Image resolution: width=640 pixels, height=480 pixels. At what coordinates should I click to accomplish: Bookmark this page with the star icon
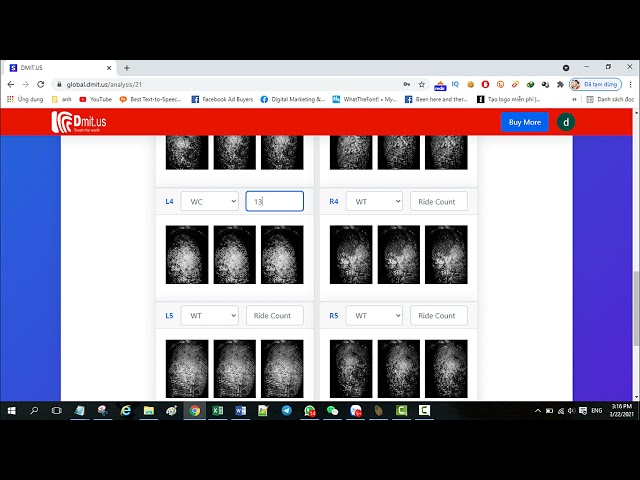pyautogui.click(x=422, y=84)
